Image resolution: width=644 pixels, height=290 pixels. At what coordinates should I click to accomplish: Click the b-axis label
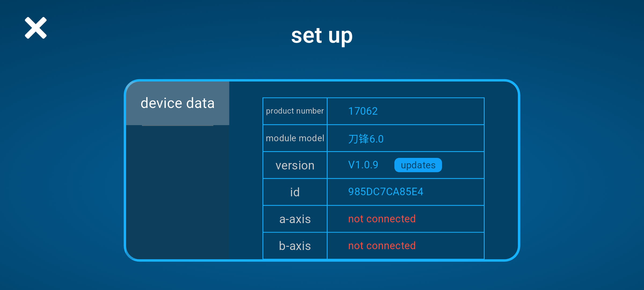tap(295, 246)
